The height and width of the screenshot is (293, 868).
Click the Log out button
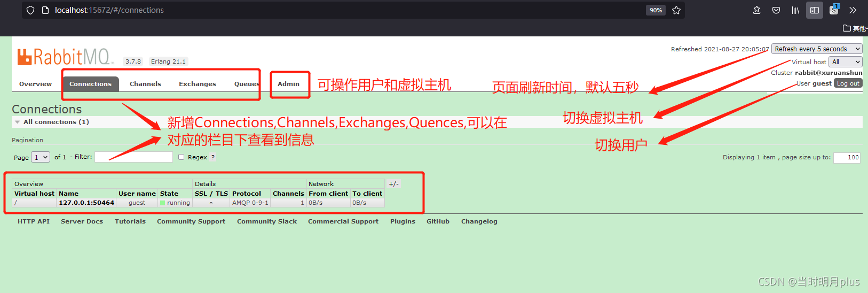point(848,83)
